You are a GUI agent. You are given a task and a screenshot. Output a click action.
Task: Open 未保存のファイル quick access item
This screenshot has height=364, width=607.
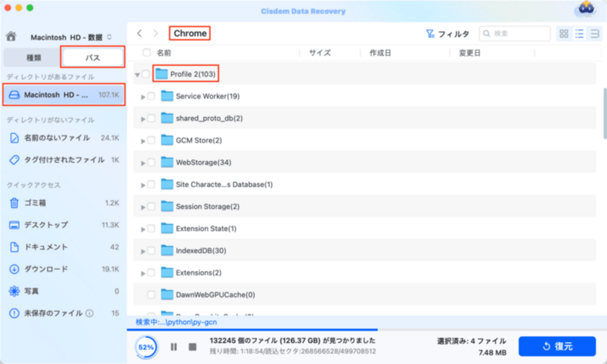tap(64, 313)
